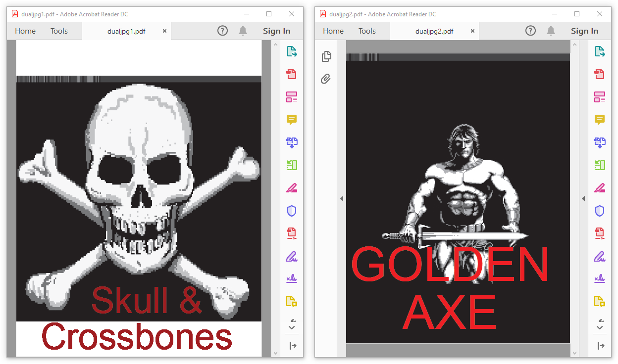Switch to the Home view in dualjpg1
This screenshot has width=618, height=364.
[x=25, y=30]
